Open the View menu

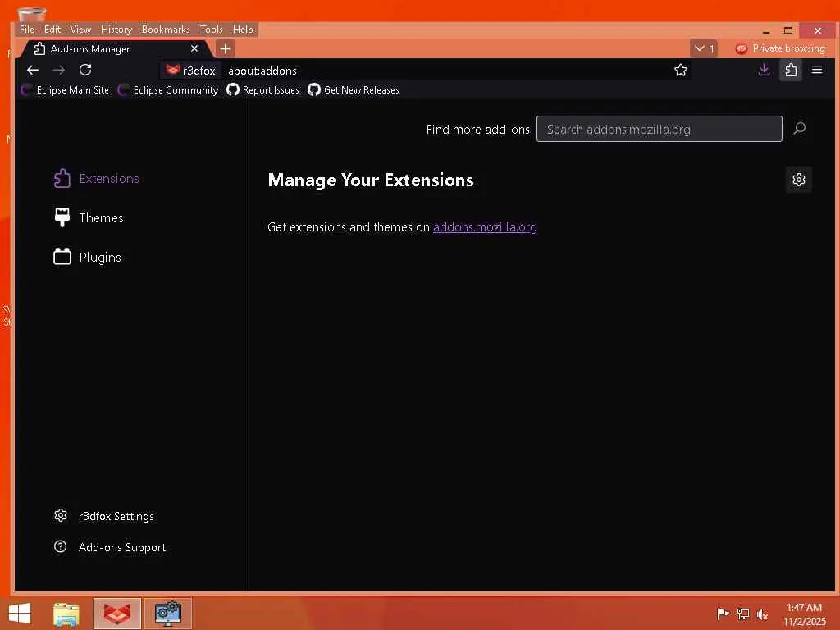(x=80, y=30)
